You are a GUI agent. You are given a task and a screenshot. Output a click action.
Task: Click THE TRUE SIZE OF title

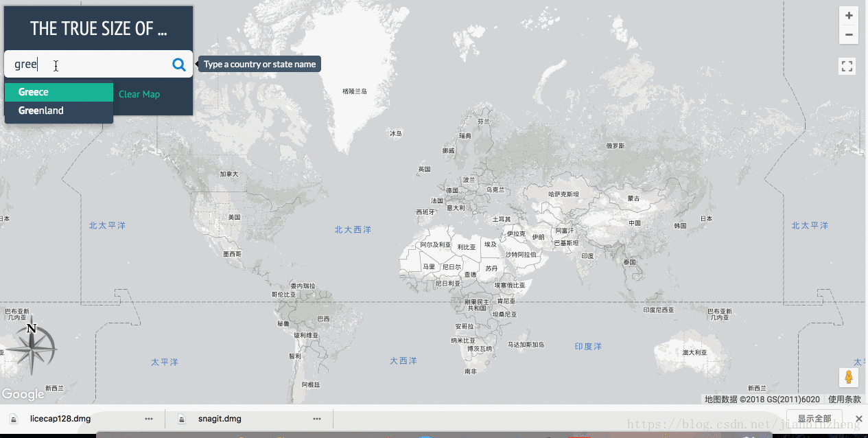tap(99, 29)
